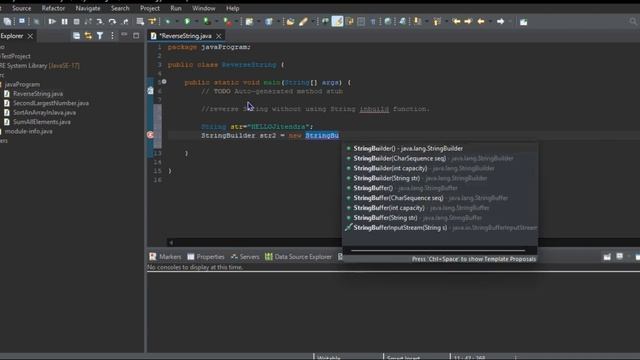Screen dimensions: 640x360
Task: Click the Last Edit Location arrow
Action: pyautogui.click(x=456, y=22)
